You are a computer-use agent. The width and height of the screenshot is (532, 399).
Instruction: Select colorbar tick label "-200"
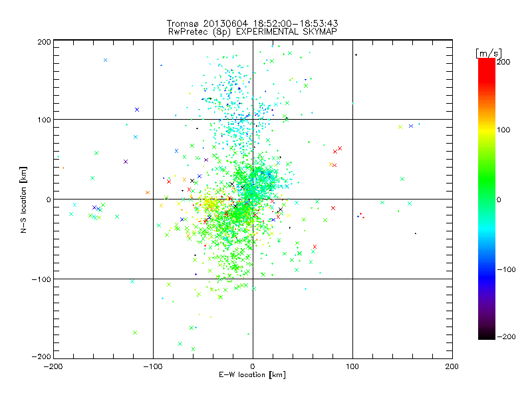[506, 336]
